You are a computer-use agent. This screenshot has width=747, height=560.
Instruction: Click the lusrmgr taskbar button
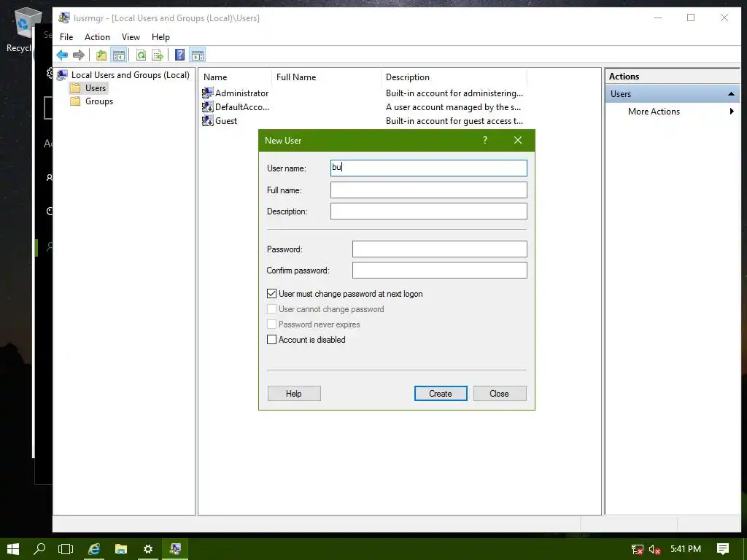click(x=175, y=548)
